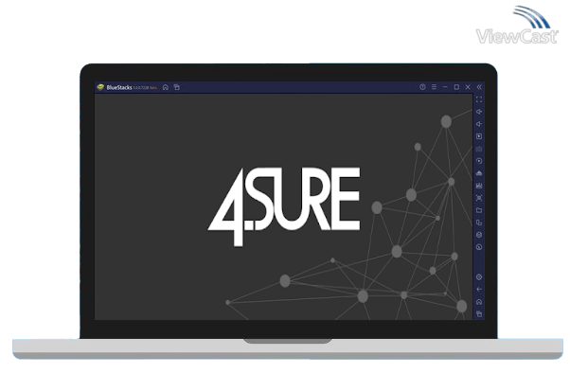
Task: Click the circular eco mode icon
Action: point(479,247)
